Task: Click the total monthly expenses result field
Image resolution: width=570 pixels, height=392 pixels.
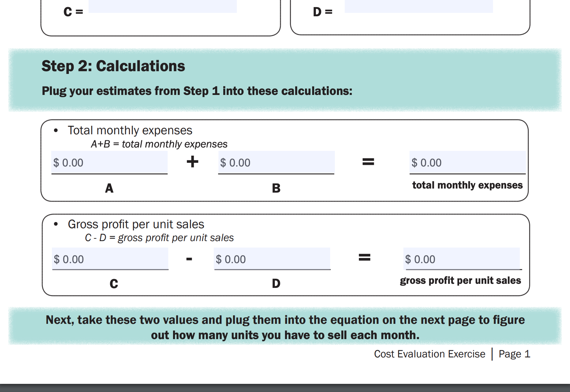Action: (467, 162)
